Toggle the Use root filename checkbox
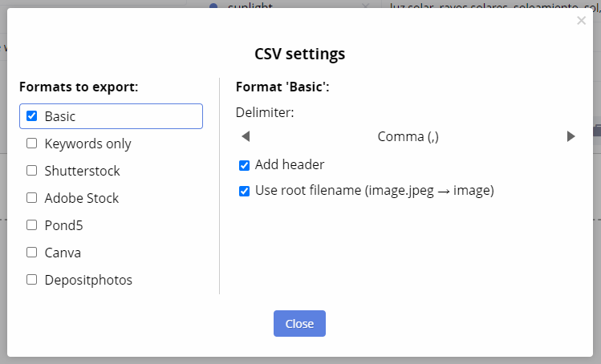Image resolution: width=601 pixels, height=364 pixels. pyautogui.click(x=244, y=191)
